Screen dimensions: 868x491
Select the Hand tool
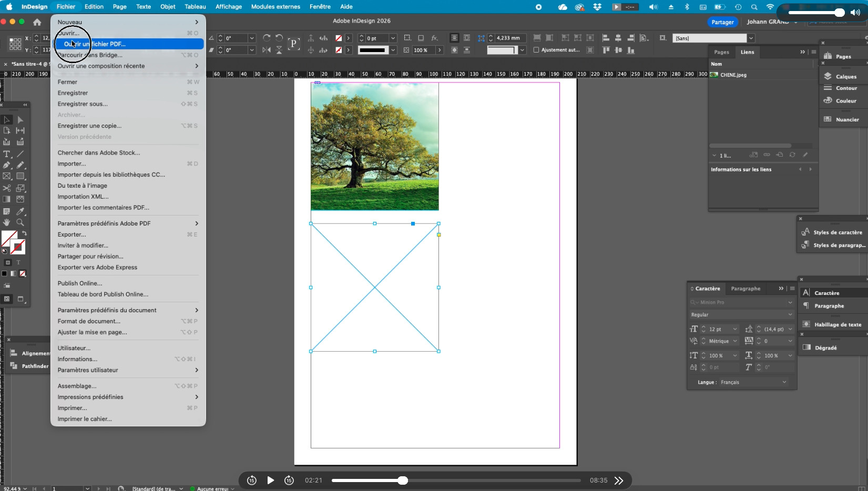pyautogui.click(x=7, y=222)
